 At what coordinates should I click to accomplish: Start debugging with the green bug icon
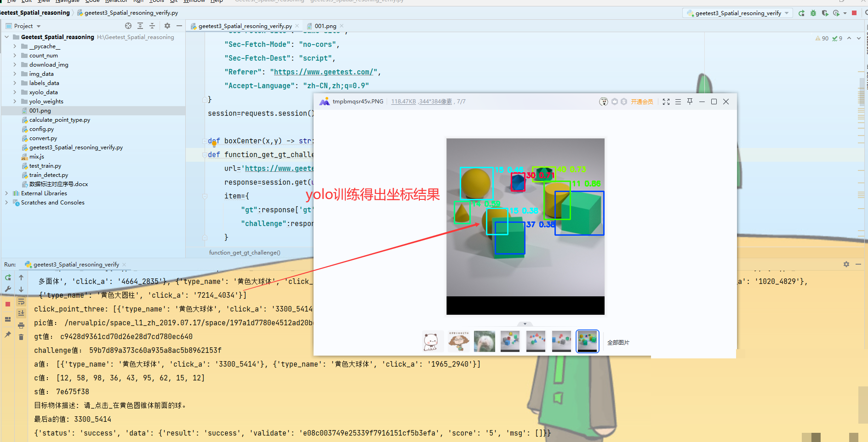coord(813,13)
